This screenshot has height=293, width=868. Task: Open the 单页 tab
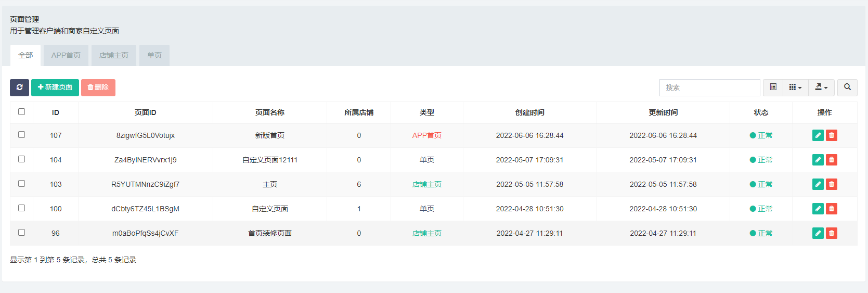pyautogui.click(x=154, y=55)
